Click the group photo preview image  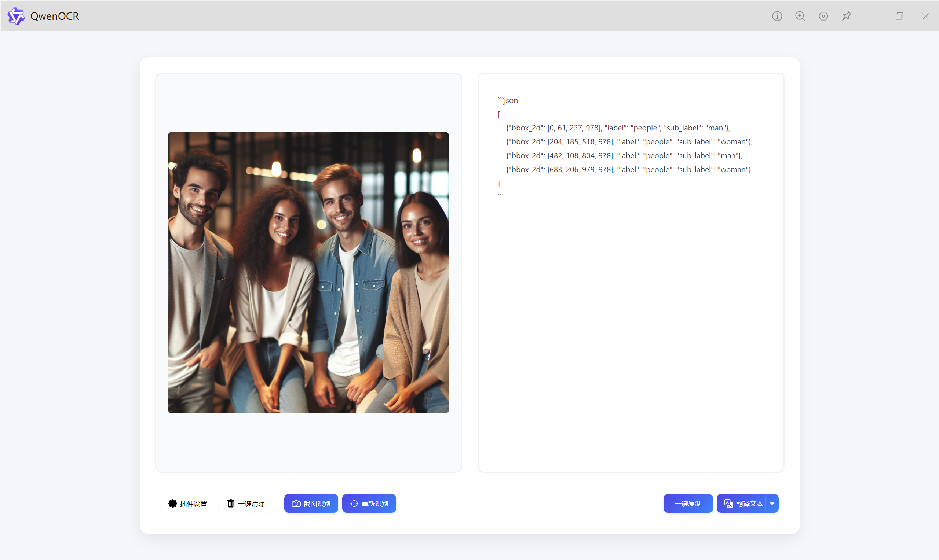click(x=308, y=272)
